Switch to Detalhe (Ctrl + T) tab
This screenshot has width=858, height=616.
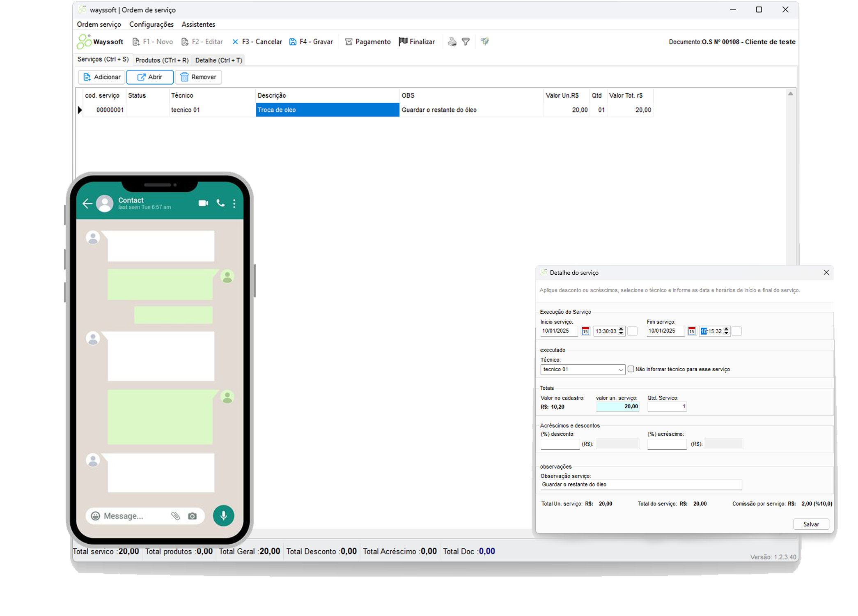click(x=219, y=60)
